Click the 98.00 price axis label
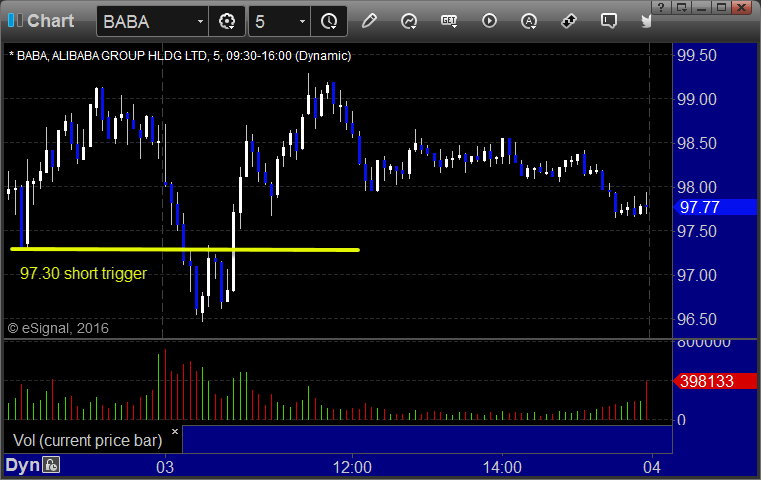The width and height of the screenshot is (761, 480). tap(696, 187)
